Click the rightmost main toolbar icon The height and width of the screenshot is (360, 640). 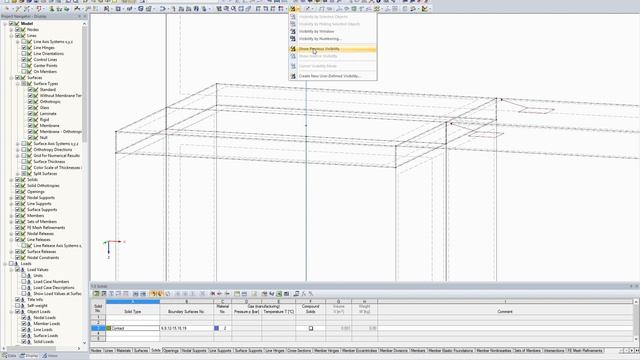[424, 9]
